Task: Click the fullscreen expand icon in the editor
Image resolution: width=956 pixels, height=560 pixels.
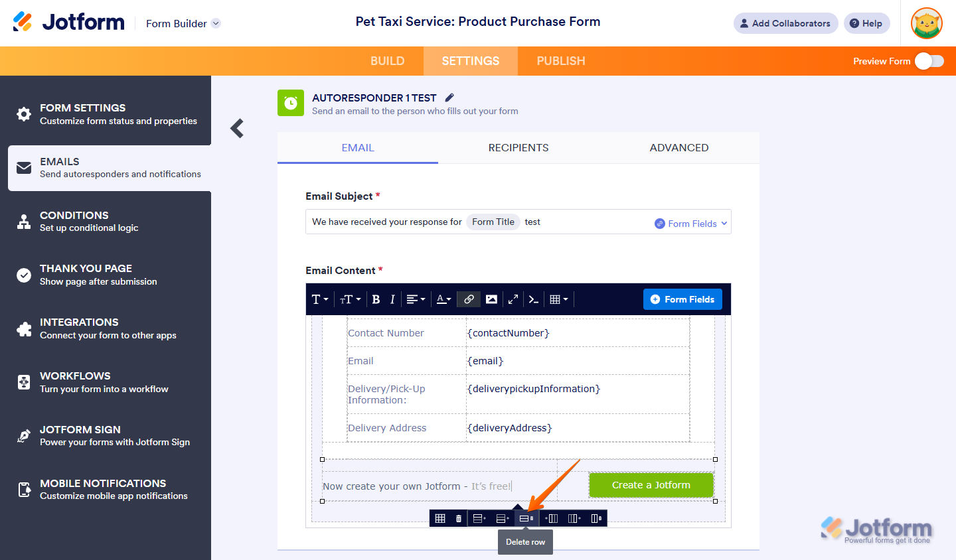Action: coord(513,299)
